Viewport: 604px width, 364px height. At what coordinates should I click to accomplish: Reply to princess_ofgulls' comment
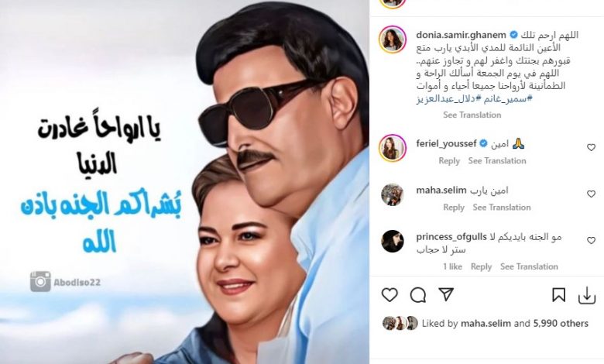coord(481,266)
